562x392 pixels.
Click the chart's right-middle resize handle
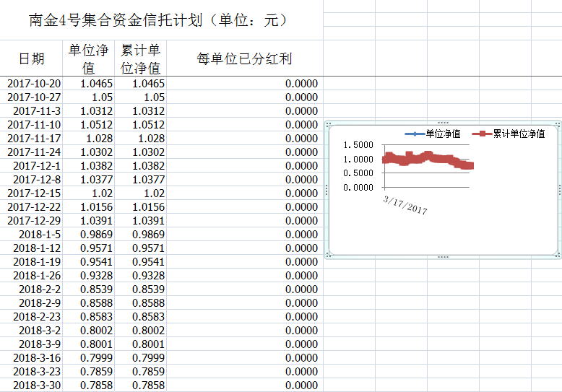(560, 189)
